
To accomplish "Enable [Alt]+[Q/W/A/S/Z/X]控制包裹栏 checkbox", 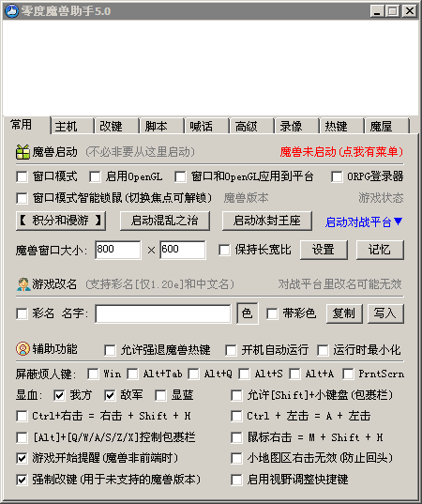I will [x=22, y=437].
